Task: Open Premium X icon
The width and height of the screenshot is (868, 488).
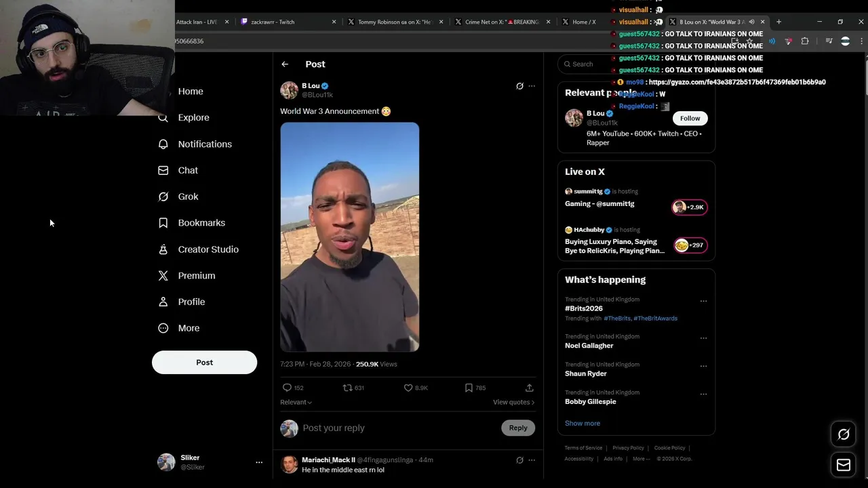Action: click(x=163, y=276)
